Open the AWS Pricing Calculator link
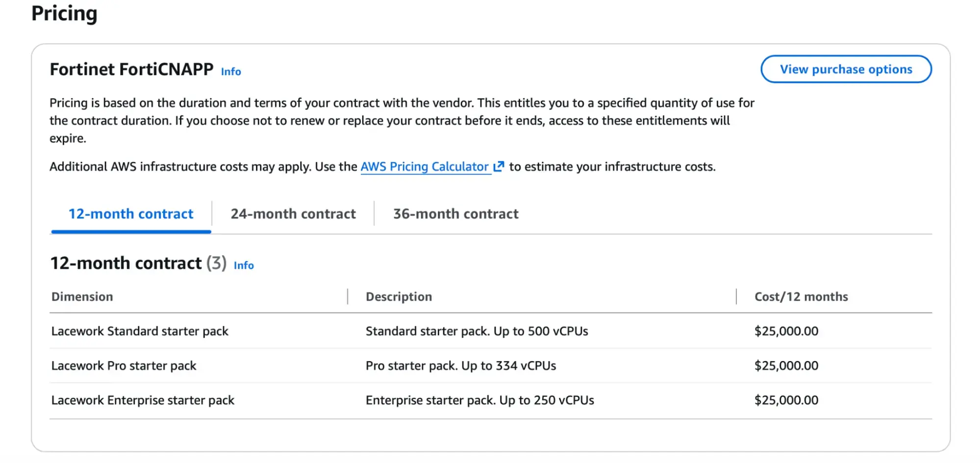Viewport: 980px width, 463px height. (425, 167)
